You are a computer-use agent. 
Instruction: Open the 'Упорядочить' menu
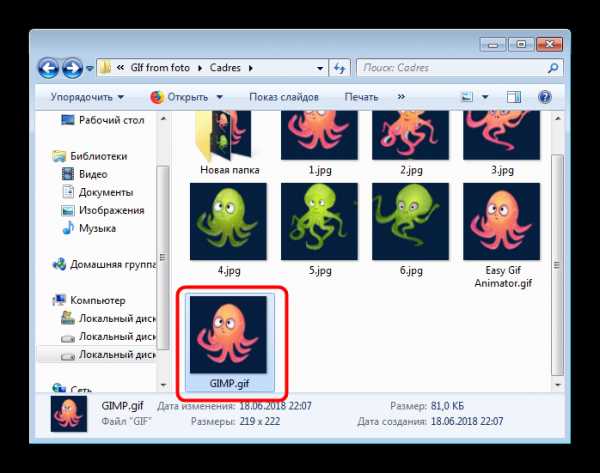pyautogui.click(x=87, y=97)
